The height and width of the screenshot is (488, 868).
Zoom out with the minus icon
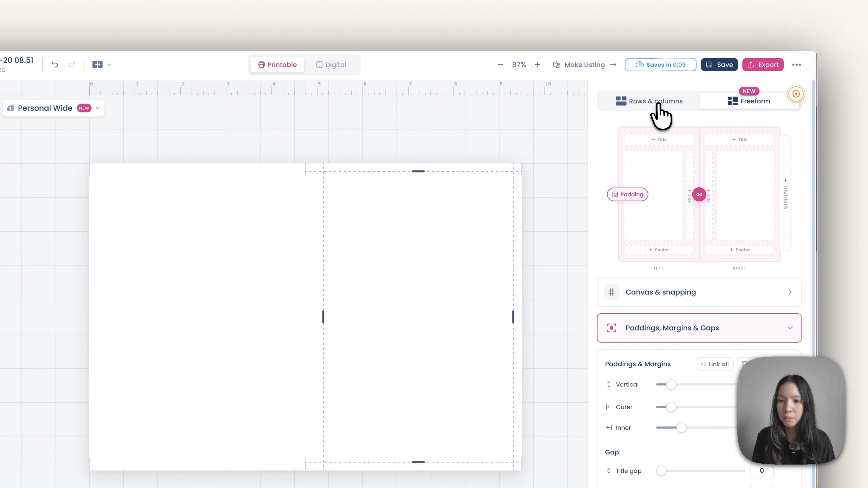[500, 65]
